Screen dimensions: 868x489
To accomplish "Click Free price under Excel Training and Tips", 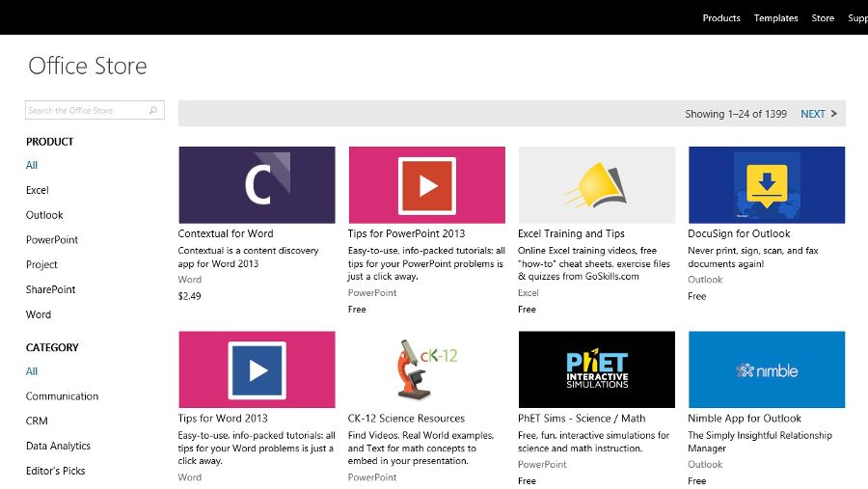I will tap(527, 309).
